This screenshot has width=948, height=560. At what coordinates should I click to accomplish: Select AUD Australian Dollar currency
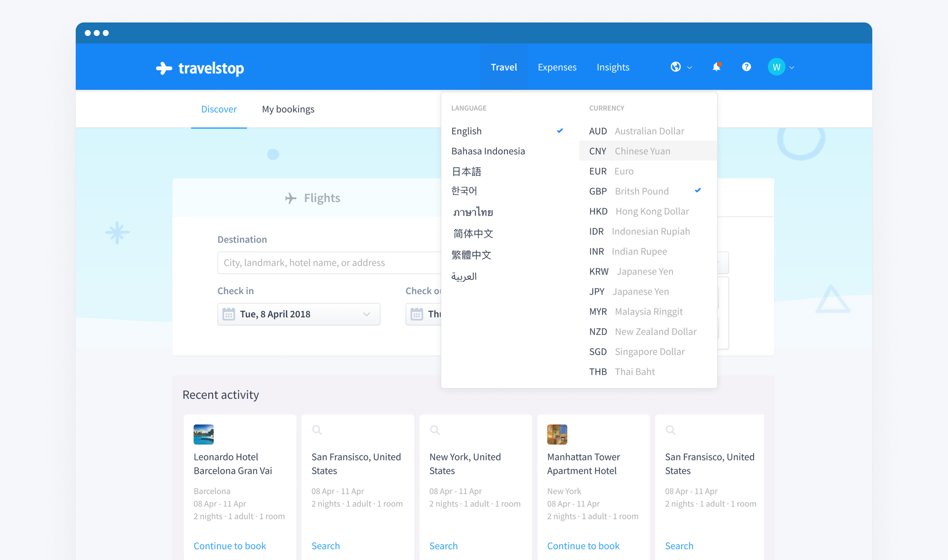coord(648,131)
